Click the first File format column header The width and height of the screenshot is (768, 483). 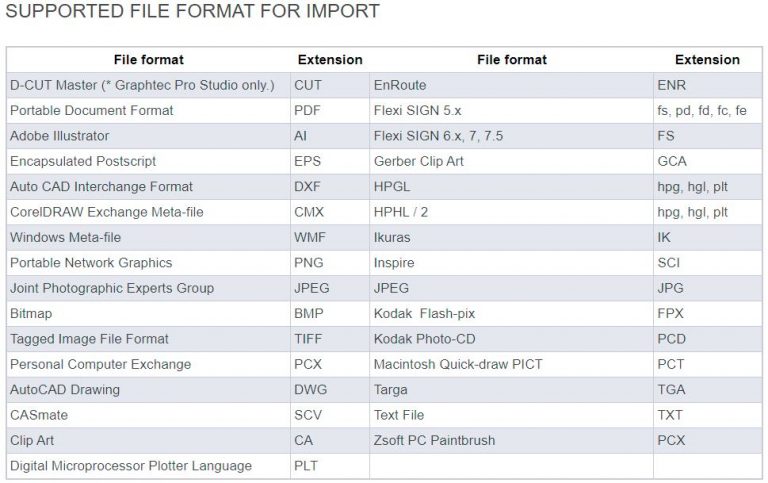coord(147,60)
